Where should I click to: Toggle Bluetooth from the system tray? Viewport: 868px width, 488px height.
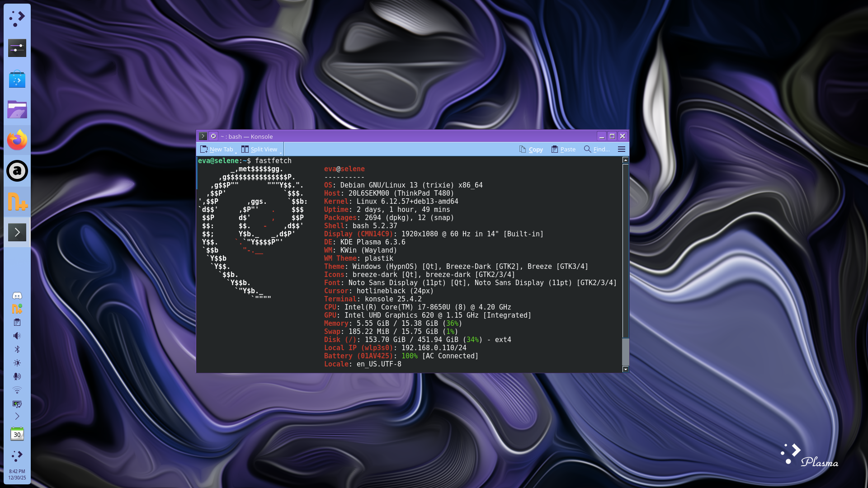[17, 349]
